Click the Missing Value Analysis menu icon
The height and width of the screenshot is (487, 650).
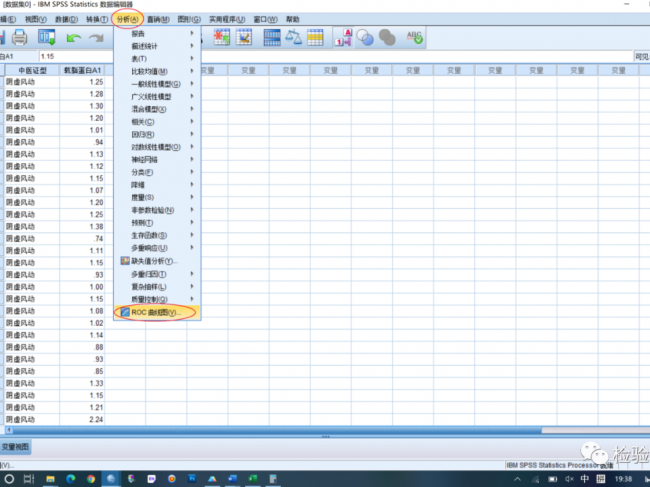[125, 261]
